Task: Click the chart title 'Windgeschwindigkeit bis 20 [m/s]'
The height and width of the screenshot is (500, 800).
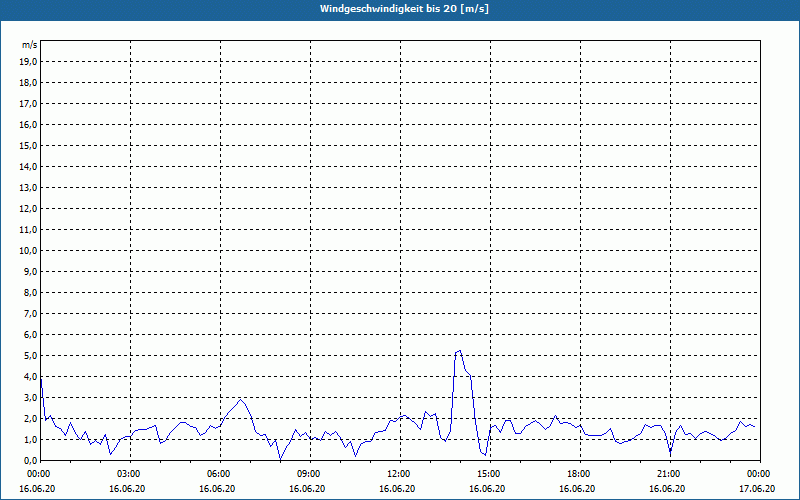Action: 405,9
